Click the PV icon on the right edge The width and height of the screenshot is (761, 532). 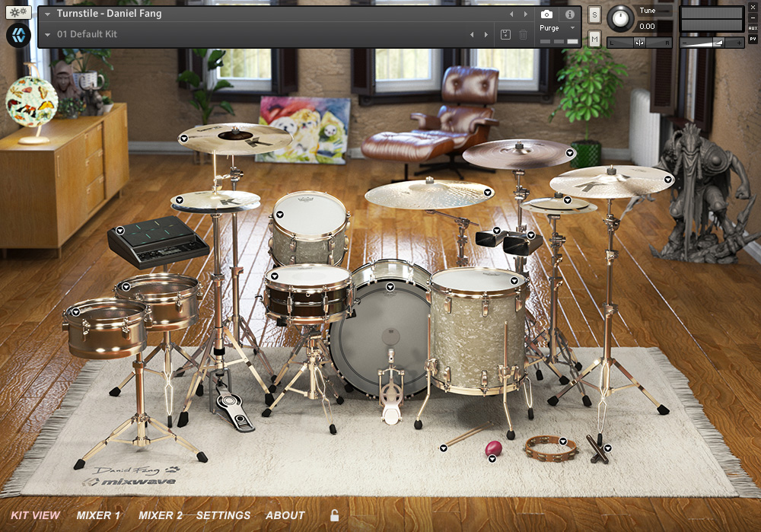[752, 39]
